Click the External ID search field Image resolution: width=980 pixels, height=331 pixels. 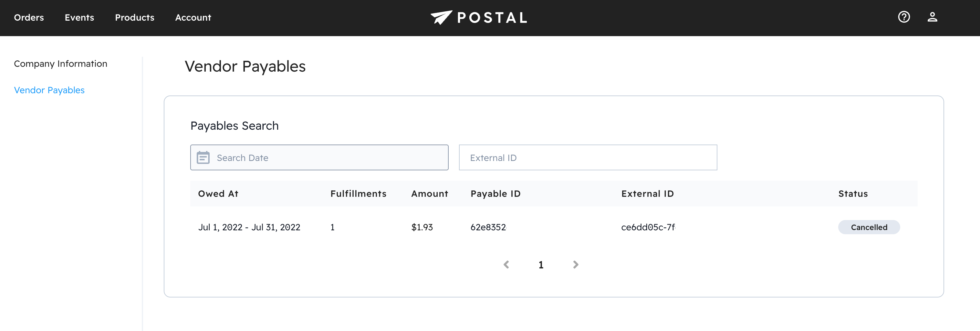(x=588, y=157)
